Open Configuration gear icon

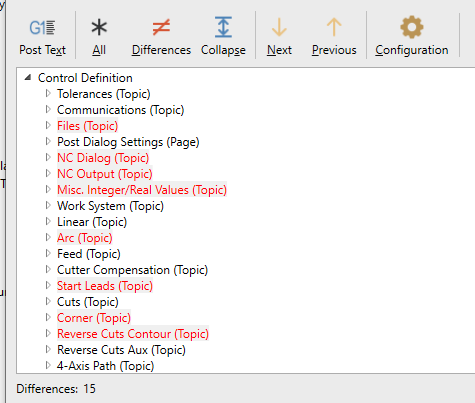(x=412, y=36)
